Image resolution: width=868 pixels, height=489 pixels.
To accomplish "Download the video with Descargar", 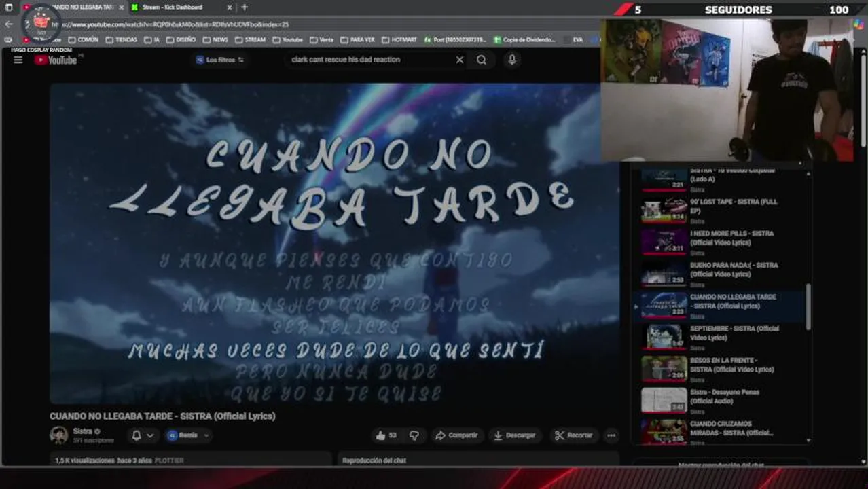I will click(515, 435).
